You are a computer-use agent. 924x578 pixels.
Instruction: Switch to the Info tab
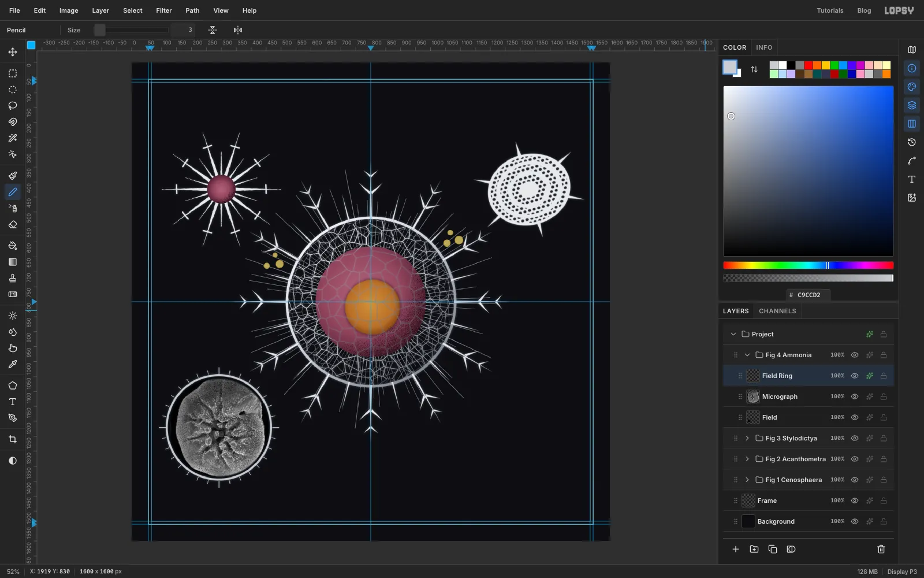764,47
